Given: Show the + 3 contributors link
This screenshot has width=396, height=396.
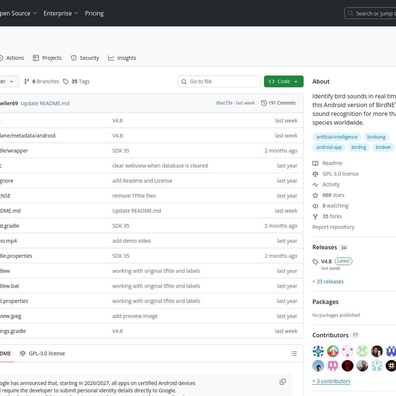Looking at the screenshot, I should click(331, 381).
